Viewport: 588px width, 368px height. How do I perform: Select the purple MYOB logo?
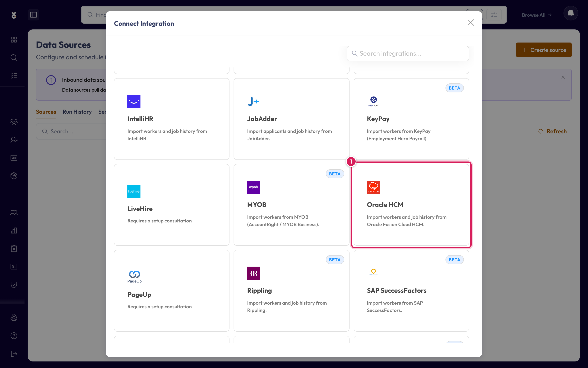point(253,187)
